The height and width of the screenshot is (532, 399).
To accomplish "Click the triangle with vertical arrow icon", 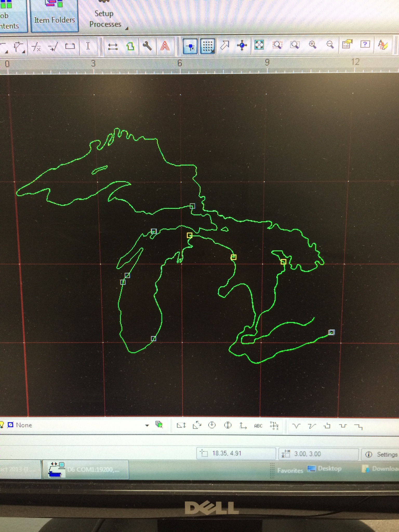I will [x=181, y=425].
